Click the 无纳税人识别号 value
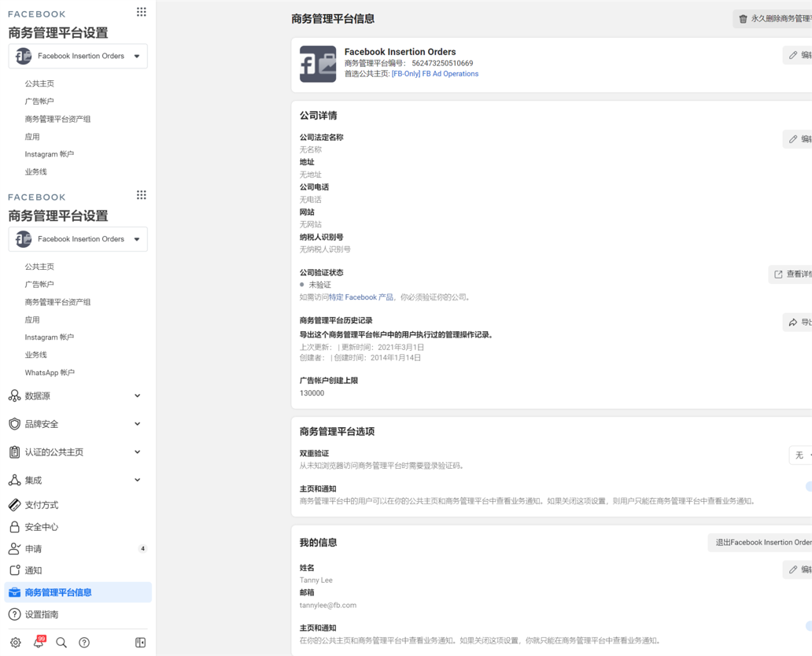The width and height of the screenshot is (812, 656). 325,249
